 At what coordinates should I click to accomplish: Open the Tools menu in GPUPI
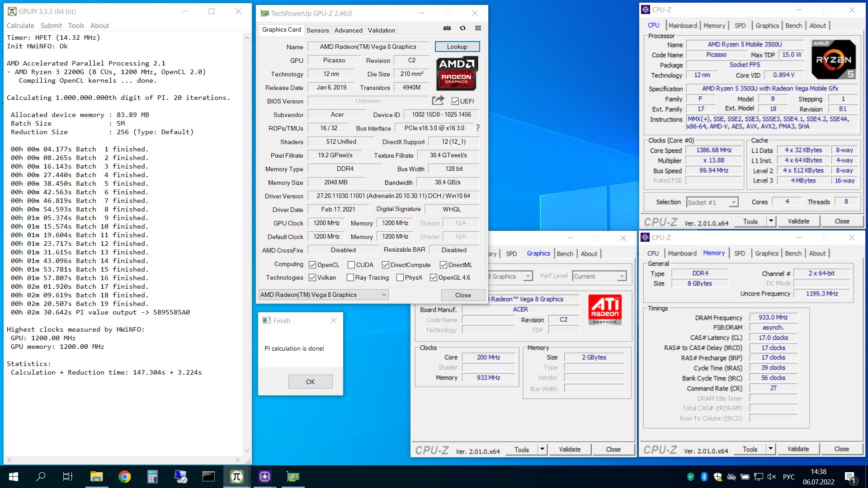click(76, 26)
